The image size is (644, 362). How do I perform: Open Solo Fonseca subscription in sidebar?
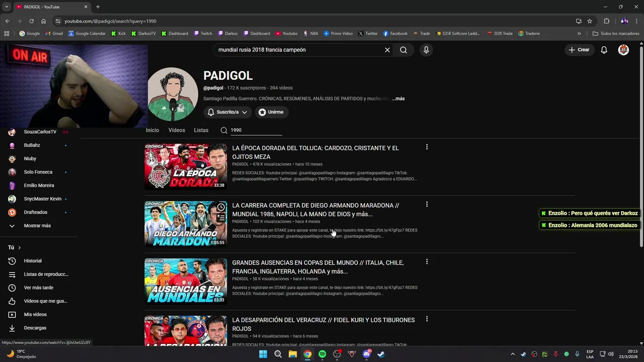point(39,172)
